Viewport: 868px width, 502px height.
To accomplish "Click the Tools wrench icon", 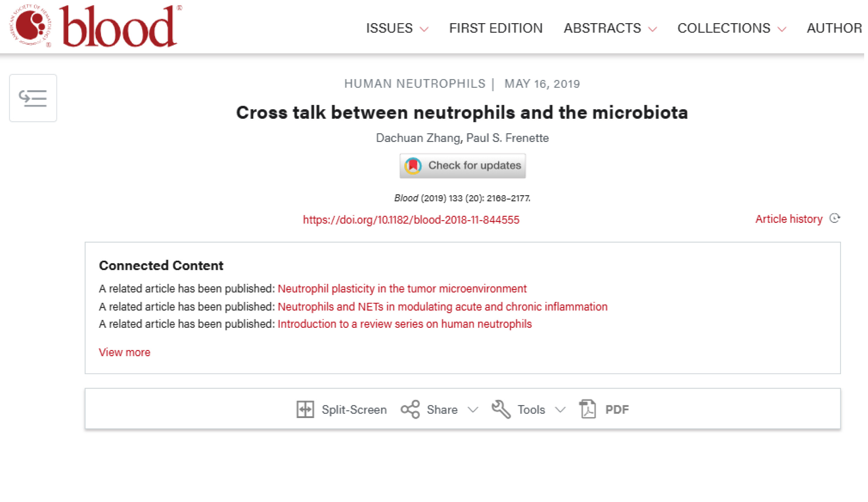I will click(501, 409).
